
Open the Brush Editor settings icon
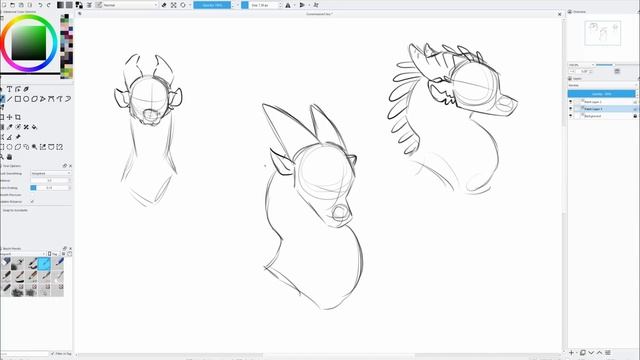coord(89,5)
